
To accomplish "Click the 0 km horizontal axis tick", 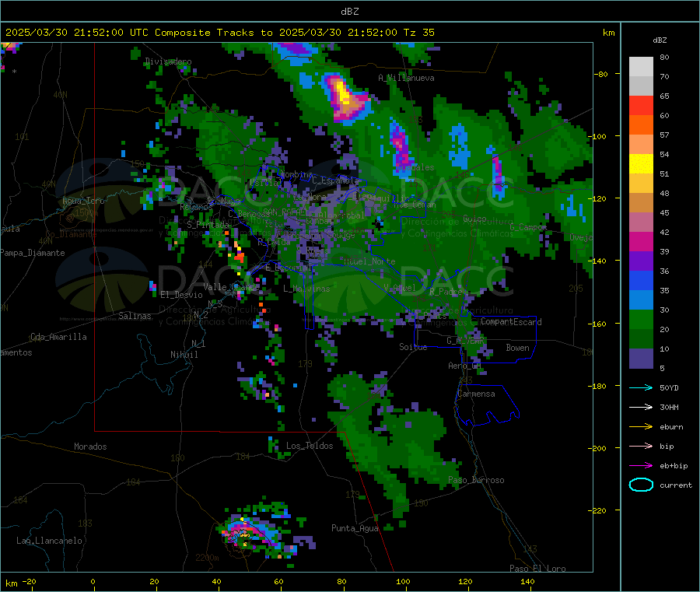I will pos(93,582).
